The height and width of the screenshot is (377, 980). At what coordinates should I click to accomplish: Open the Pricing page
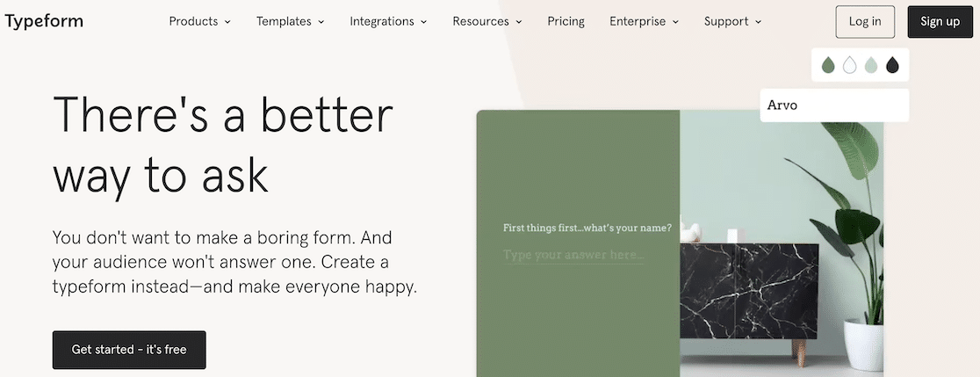tap(566, 21)
